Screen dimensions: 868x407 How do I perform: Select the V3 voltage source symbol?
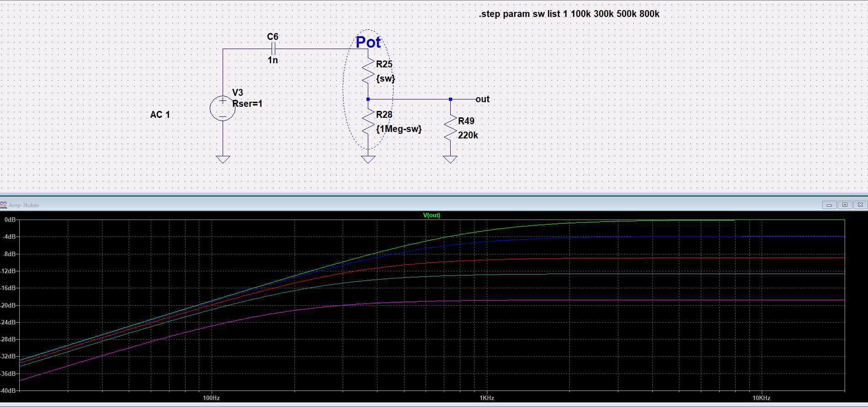223,109
